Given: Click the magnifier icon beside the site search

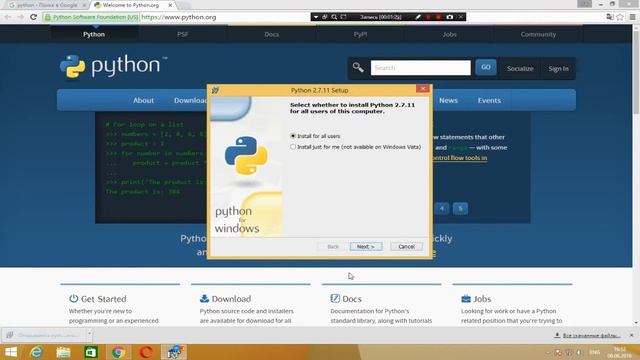Looking at the screenshot, I should coord(358,67).
